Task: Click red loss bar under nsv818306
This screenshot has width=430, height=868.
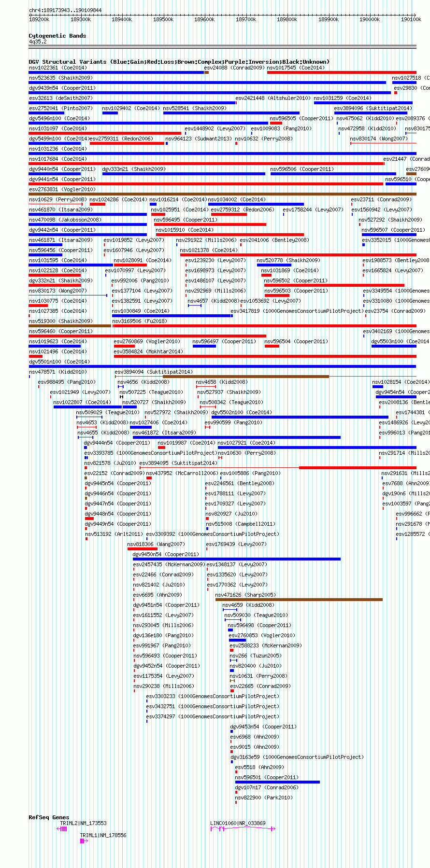Action: point(143,549)
